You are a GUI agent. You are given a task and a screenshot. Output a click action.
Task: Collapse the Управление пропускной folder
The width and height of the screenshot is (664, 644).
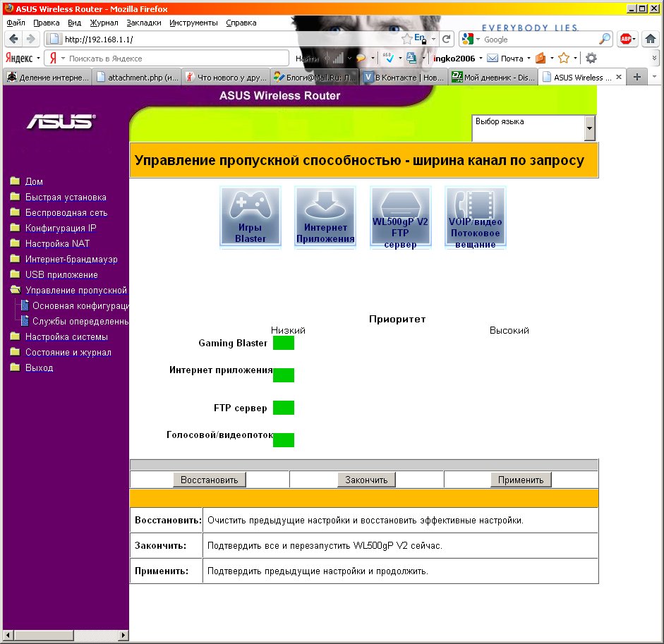point(15,290)
